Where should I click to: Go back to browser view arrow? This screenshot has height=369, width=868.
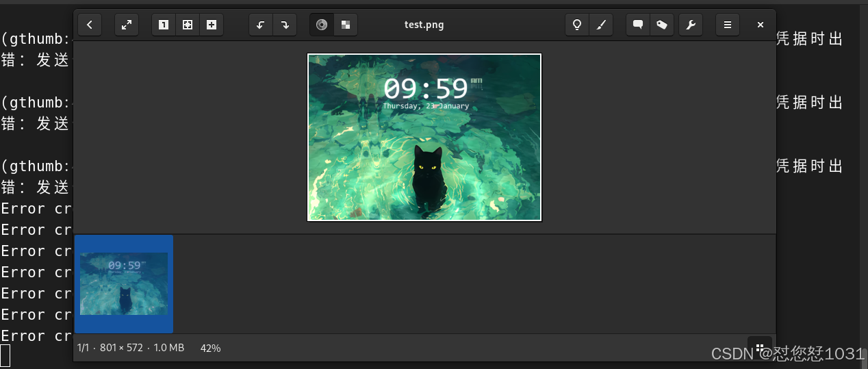(x=90, y=25)
